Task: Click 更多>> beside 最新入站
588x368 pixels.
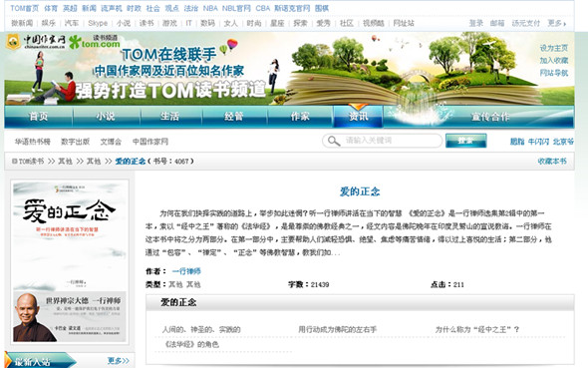Action: pos(119,361)
